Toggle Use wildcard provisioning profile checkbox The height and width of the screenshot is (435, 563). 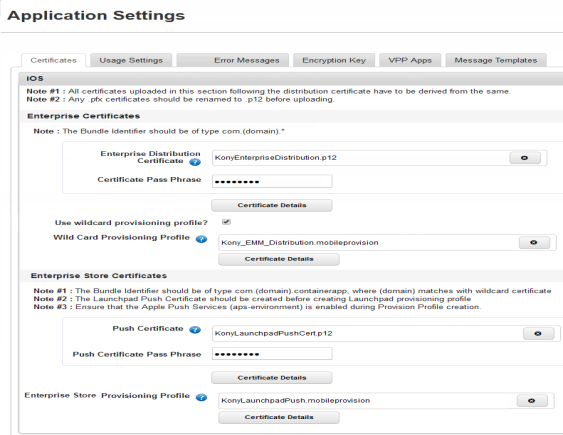(x=226, y=222)
